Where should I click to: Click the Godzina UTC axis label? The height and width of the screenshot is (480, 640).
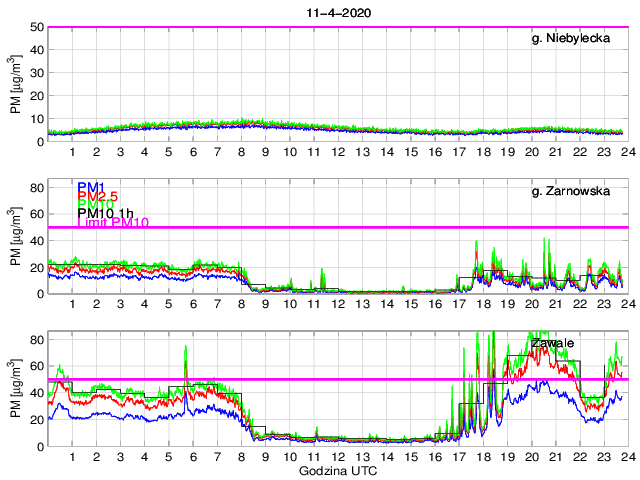pos(337,470)
